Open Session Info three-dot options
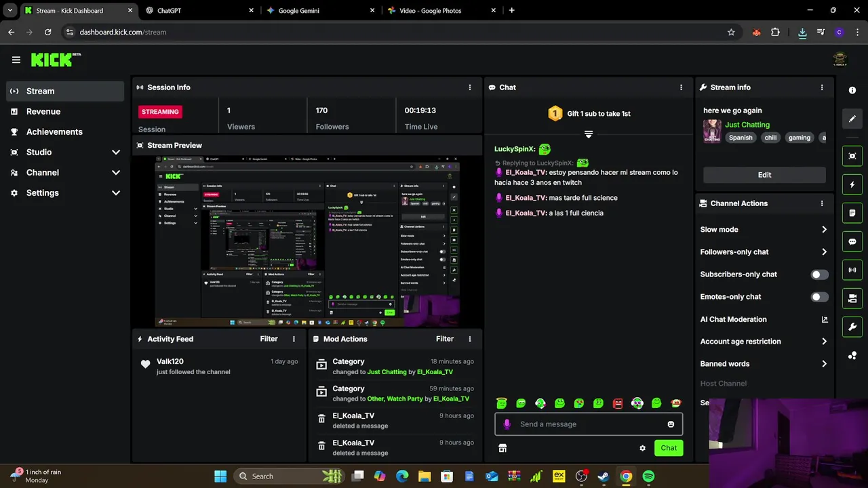This screenshot has height=488, width=868. [x=469, y=87]
